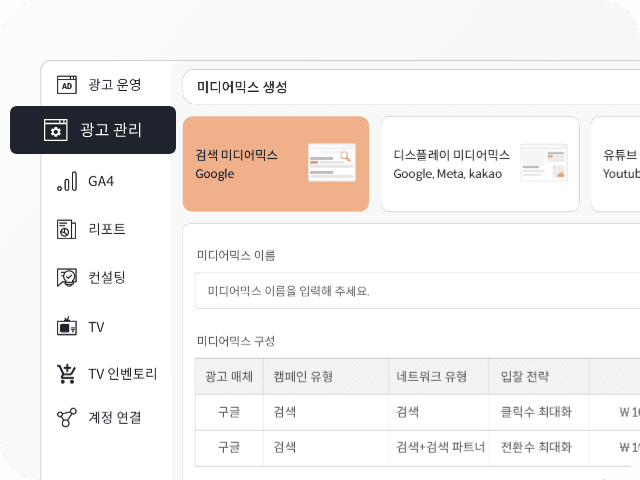Screen dimensions: 640x480
Task: Click the GA4 bar chart icon
Action: pyautogui.click(x=67, y=181)
